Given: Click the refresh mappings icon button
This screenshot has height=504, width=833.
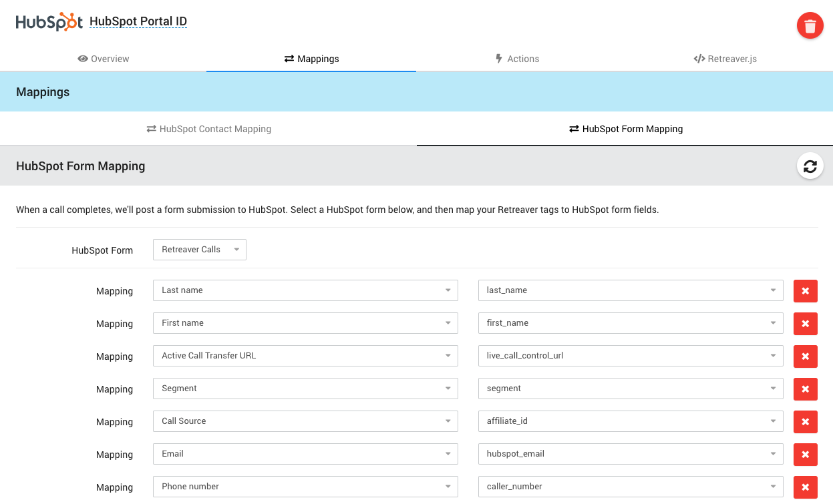Looking at the screenshot, I should 810,166.
